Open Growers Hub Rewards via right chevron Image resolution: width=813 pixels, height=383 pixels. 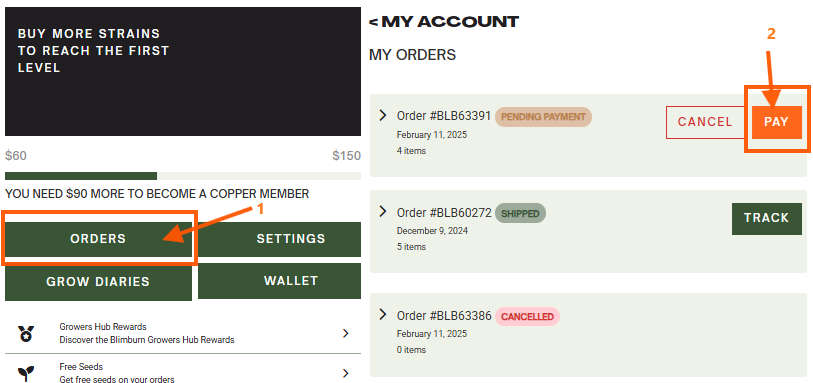coord(346,333)
